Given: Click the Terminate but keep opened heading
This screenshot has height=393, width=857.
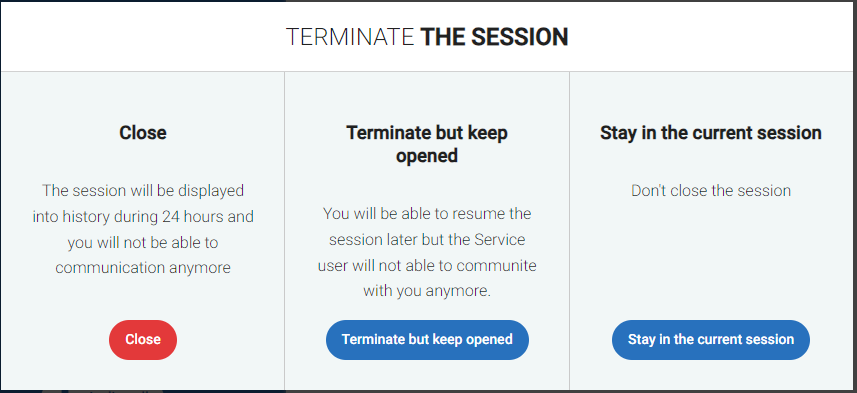Looking at the screenshot, I should click(x=427, y=144).
